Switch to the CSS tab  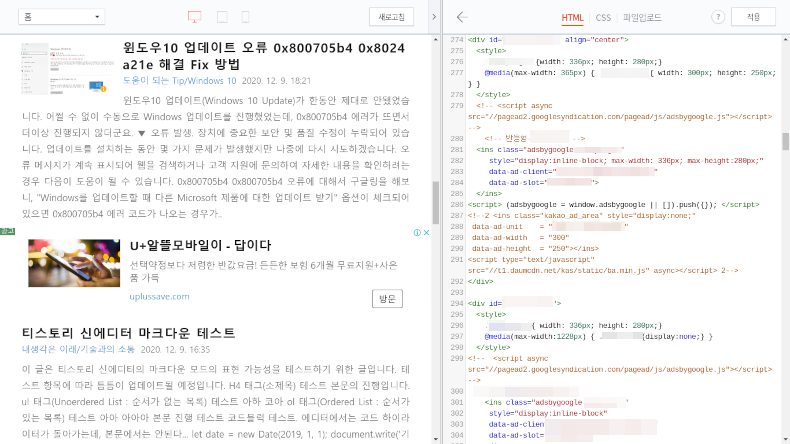click(603, 18)
